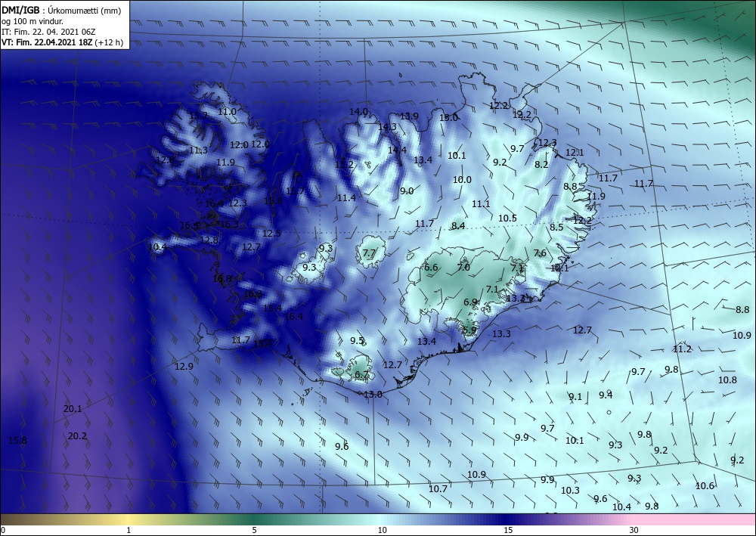Click the 7.6 reading in the east

click(540, 253)
